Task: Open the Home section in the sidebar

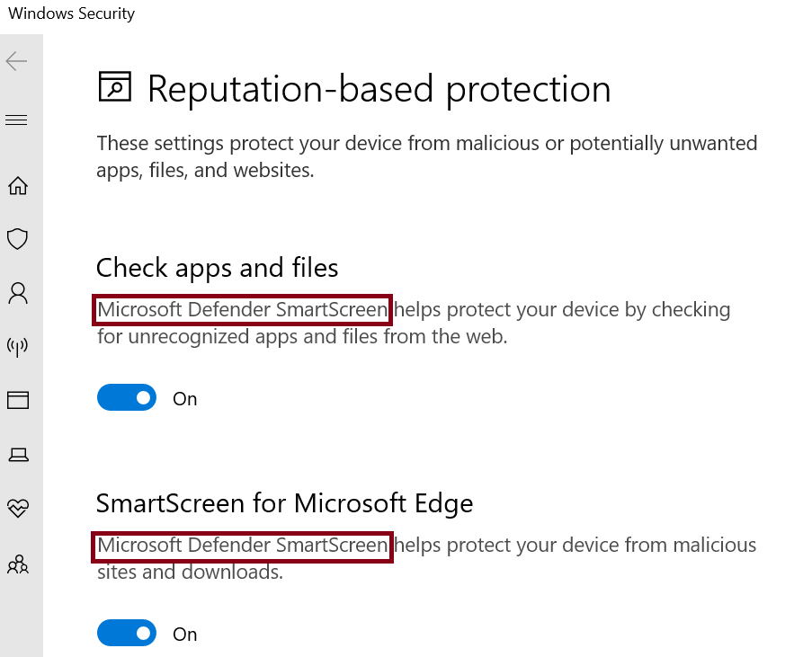Action: 16,185
